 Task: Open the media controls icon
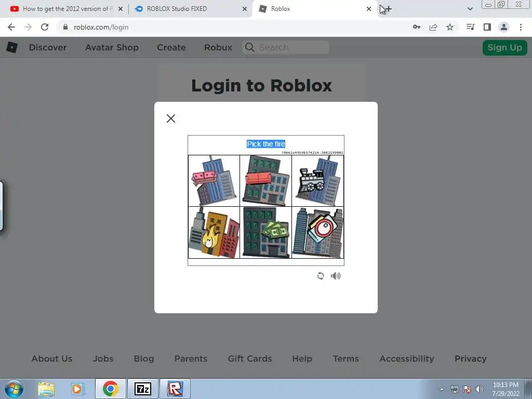tap(470, 27)
